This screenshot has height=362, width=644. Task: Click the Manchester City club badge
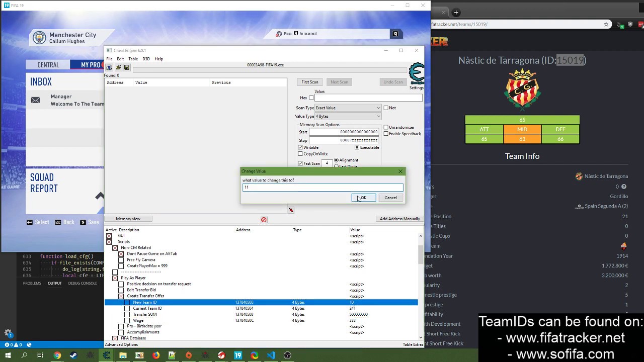pyautogui.click(x=39, y=38)
